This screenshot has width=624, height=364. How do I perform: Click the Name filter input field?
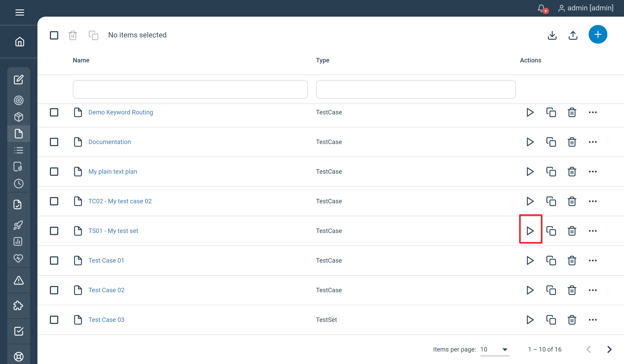[x=190, y=89]
